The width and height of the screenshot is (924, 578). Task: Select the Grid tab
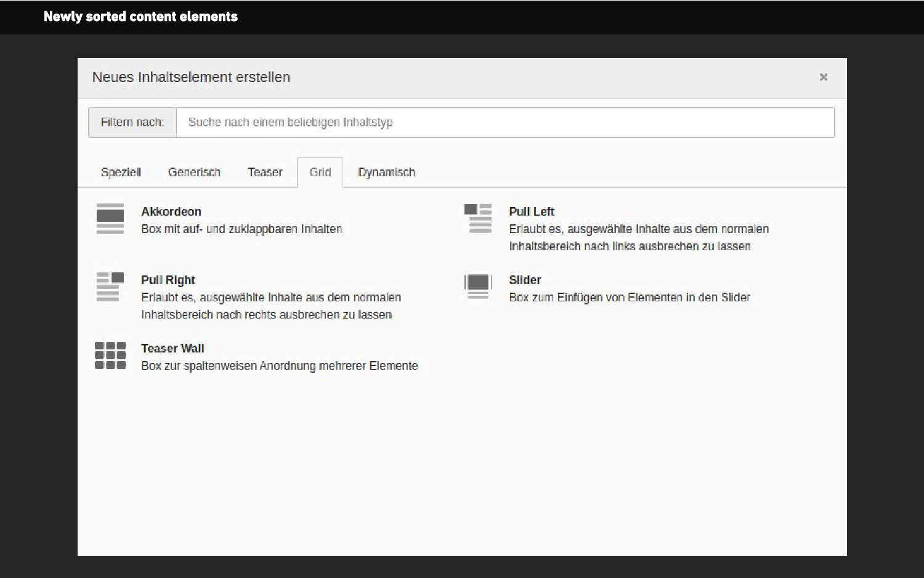pyautogui.click(x=320, y=173)
